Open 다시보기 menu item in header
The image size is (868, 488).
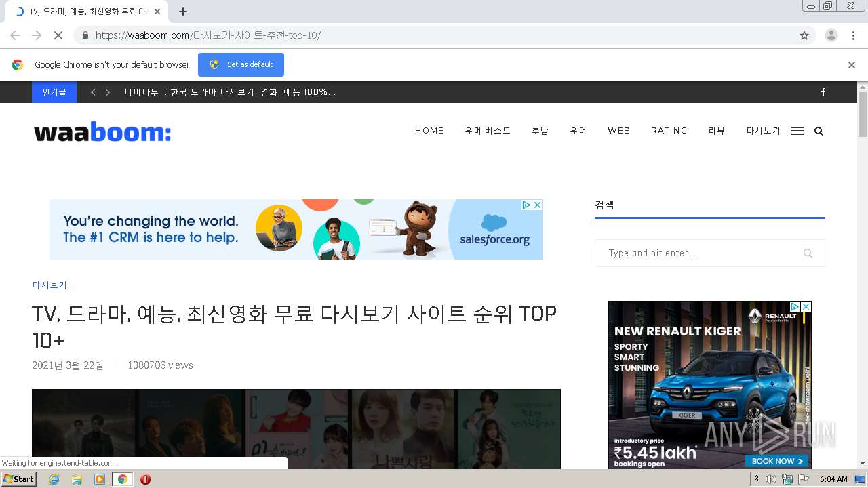pyautogui.click(x=764, y=131)
